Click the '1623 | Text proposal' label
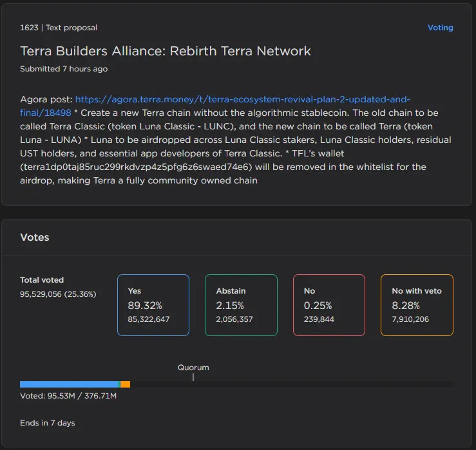 (x=59, y=28)
